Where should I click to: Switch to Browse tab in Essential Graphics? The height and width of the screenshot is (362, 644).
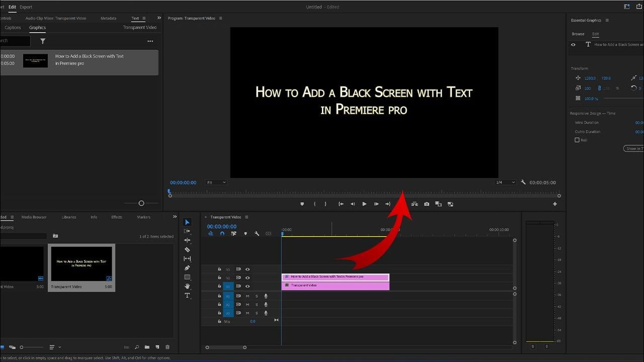(578, 34)
